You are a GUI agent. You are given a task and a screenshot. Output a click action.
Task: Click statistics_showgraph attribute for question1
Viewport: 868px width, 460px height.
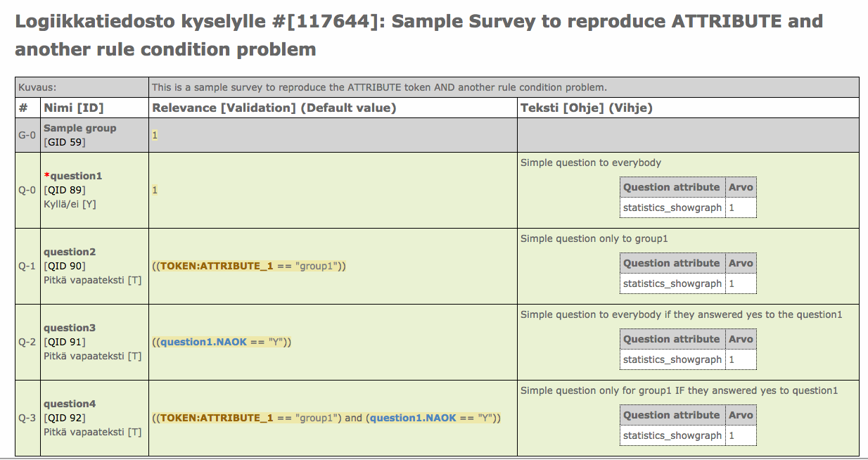pos(672,208)
